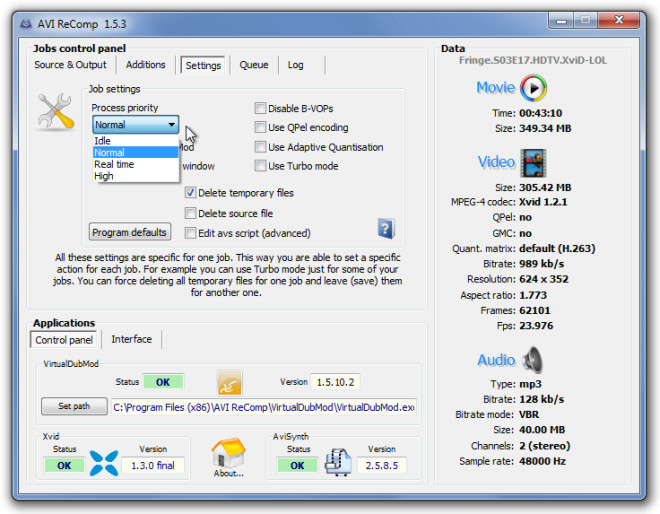This screenshot has height=514, width=660.
Task: Click the Set path button
Action: (x=74, y=406)
